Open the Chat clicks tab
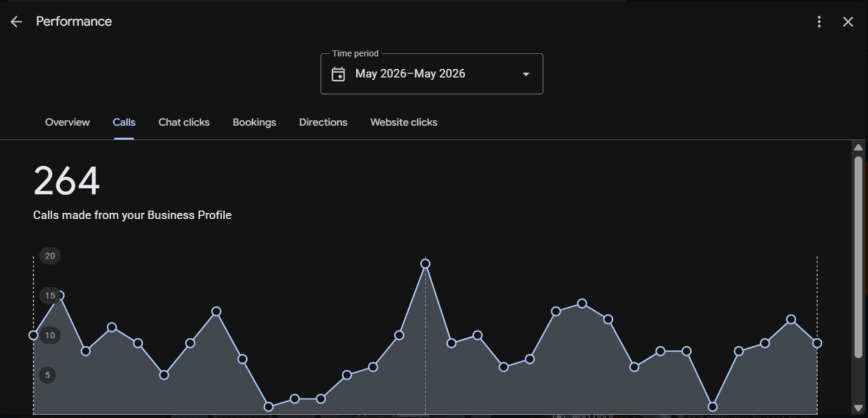The image size is (868, 418). pyautogui.click(x=184, y=122)
